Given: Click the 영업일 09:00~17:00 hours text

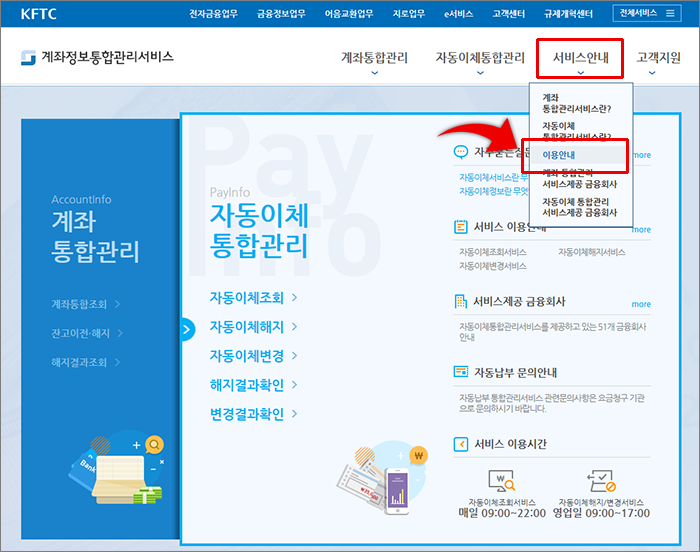Looking at the screenshot, I should coord(601,513).
